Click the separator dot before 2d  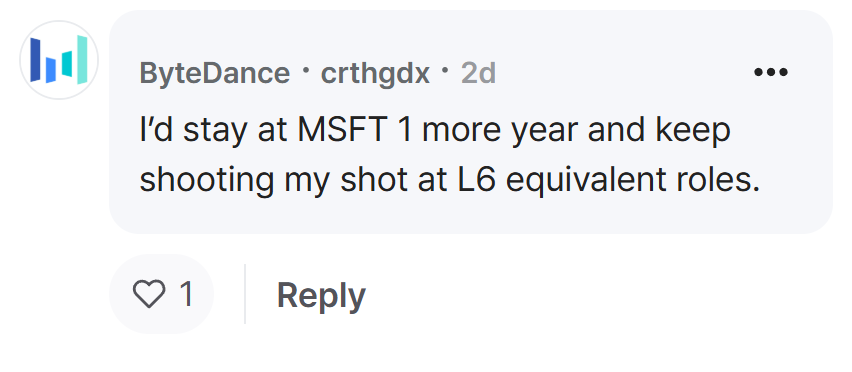[x=446, y=71]
